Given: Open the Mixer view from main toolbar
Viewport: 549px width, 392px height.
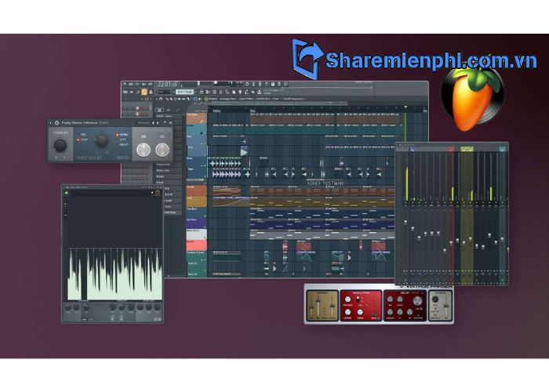Looking at the screenshot, I should [x=221, y=92].
